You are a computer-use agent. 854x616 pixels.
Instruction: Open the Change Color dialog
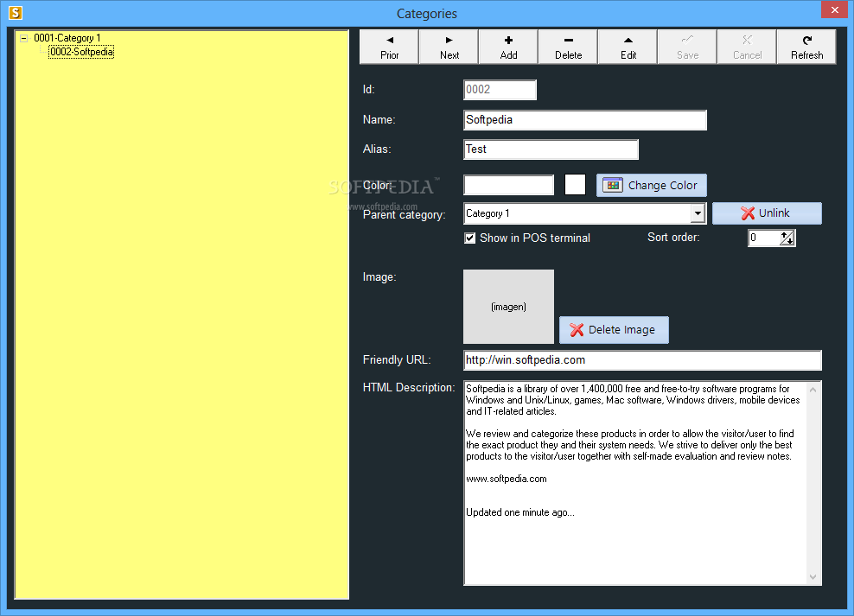(652, 186)
